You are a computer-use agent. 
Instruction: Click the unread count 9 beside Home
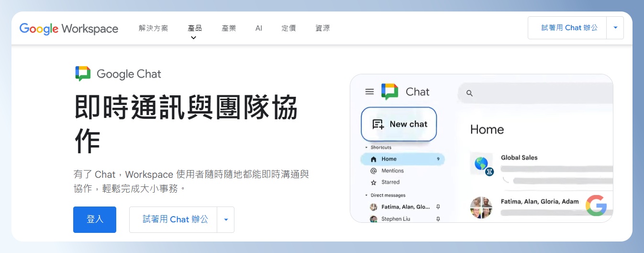pyautogui.click(x=438, y=159)
